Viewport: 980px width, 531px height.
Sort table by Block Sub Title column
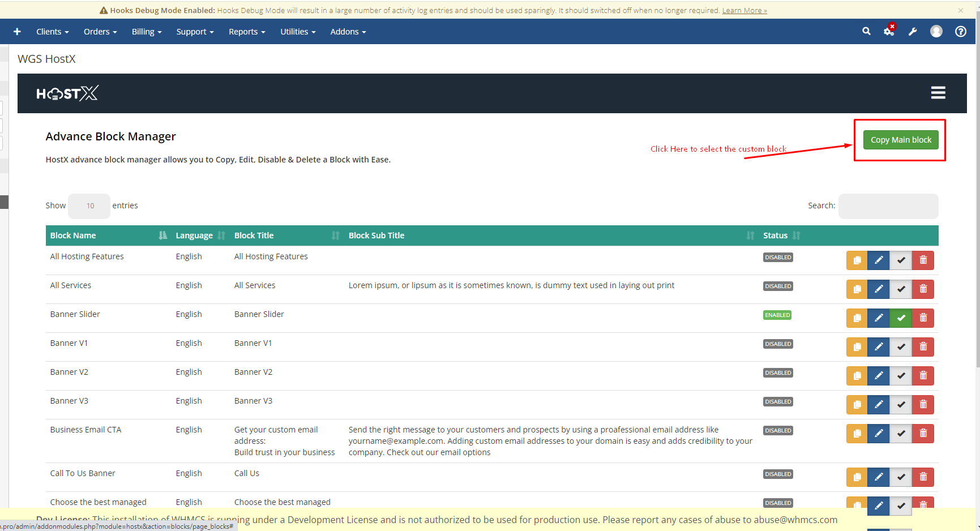coord(551,235)
